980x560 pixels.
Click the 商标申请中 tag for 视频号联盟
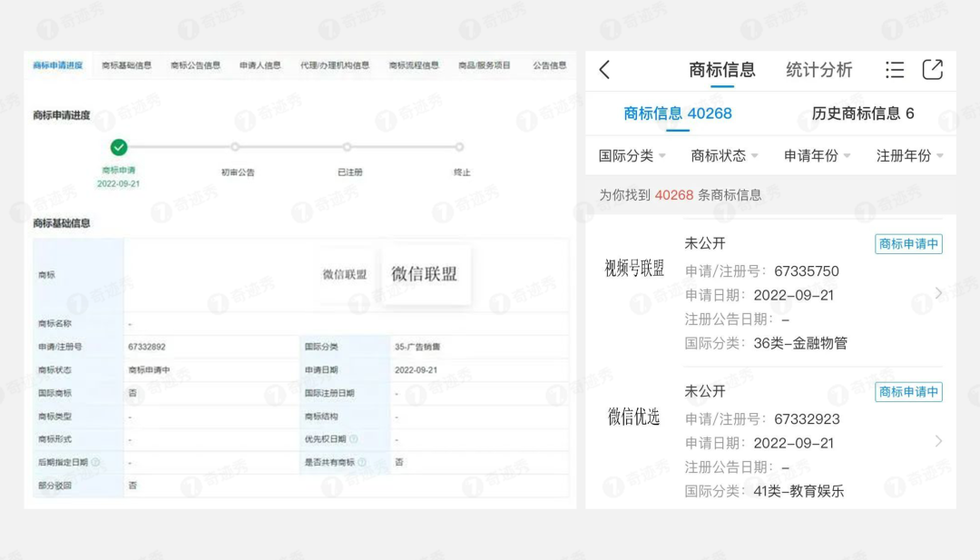908,244
